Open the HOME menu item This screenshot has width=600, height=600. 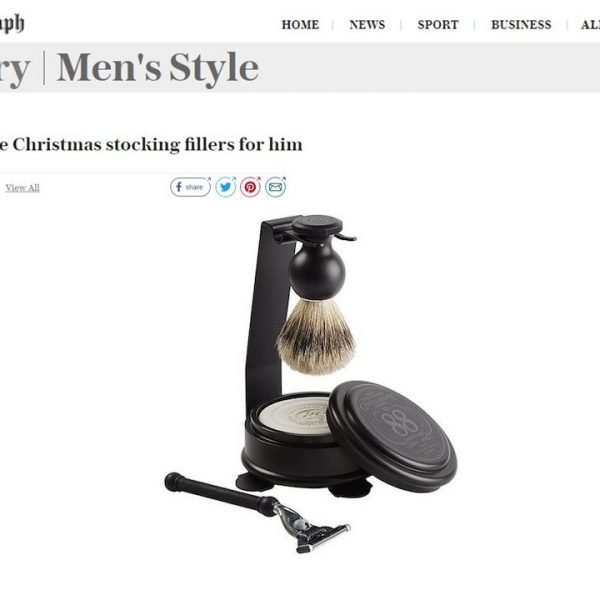click(x=300, y=25)
